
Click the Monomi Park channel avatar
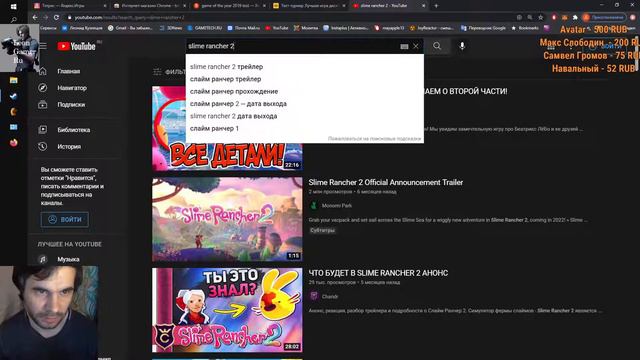pos(313,205)
